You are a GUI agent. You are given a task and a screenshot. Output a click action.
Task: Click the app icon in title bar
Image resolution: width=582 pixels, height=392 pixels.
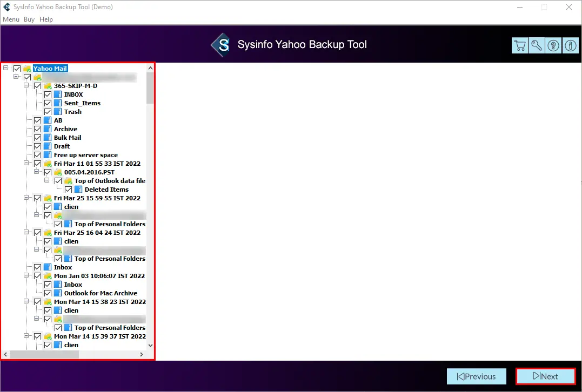pyautogui.click(x=6, y=7)
